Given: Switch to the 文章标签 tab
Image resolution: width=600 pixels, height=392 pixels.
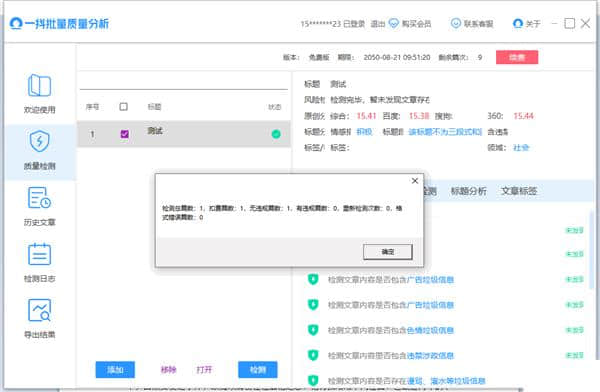Looking at the screenshot, I should pyautogui.click(x=519, y=191).
